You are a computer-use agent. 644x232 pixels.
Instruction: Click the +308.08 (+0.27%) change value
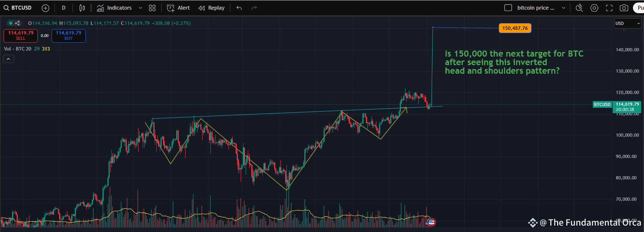171,23
